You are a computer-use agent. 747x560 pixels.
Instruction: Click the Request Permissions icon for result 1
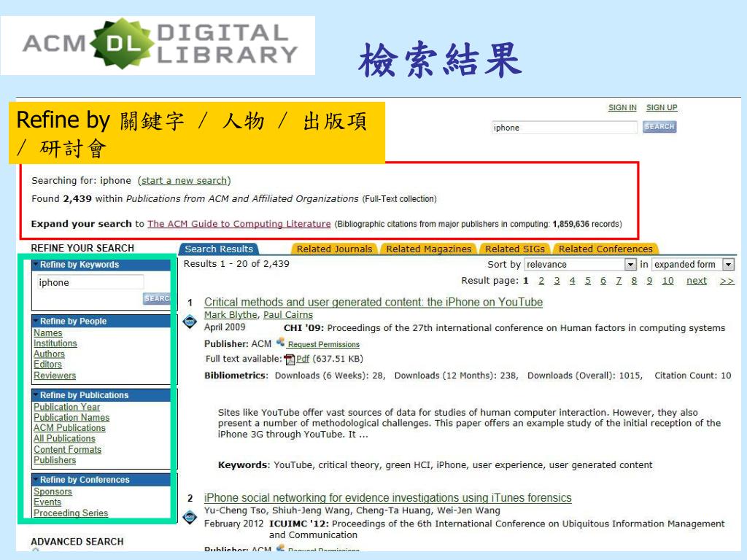[x=281, y=343]
